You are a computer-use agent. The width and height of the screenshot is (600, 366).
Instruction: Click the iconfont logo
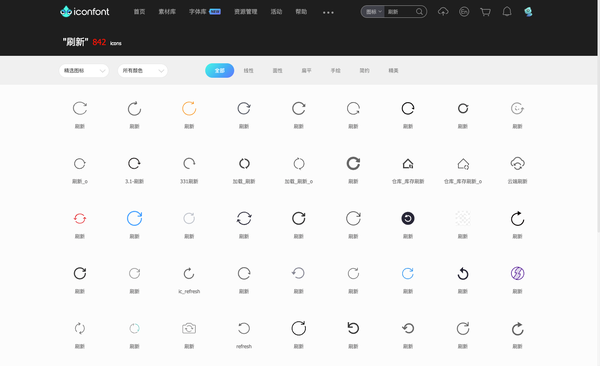85,11
